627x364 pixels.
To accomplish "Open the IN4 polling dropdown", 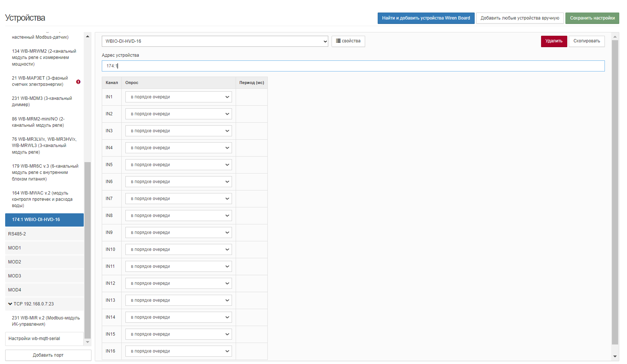I will point(179,148).
